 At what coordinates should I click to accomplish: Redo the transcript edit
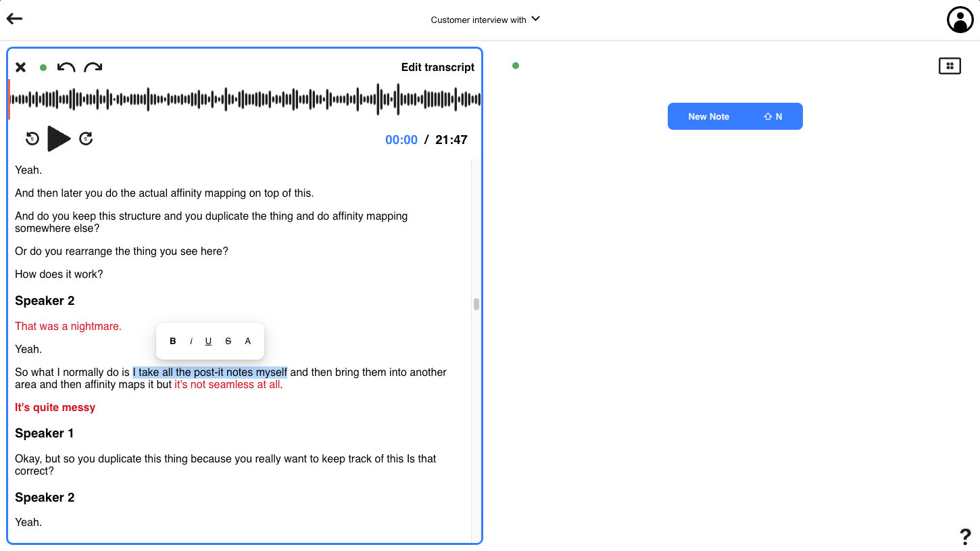coord(93,67)
